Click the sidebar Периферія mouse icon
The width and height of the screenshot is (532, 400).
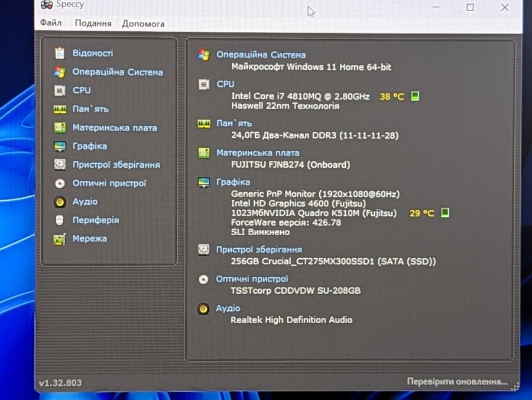coord(60,220)
